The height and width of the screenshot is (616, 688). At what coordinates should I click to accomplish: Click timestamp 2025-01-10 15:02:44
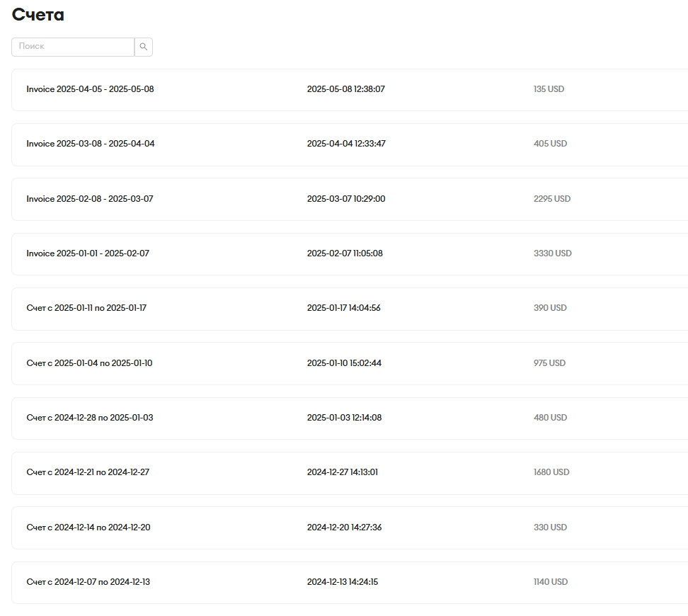click(344, 363)
